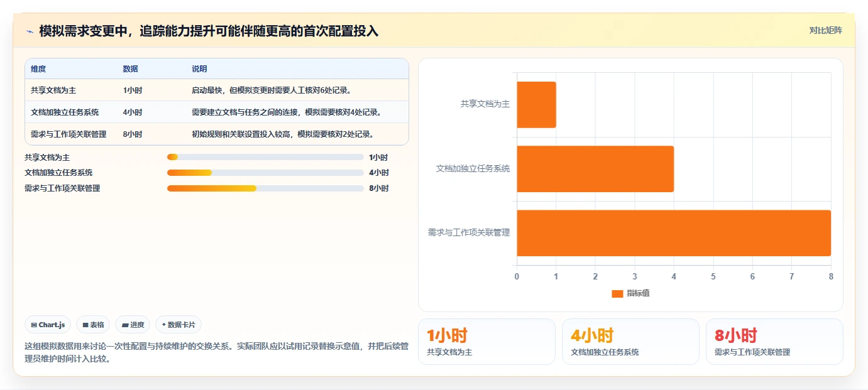Image resolution: width=868 pixels, height=390 pixels.
Task: Select the 维度 column header
Action: tap(38, 69)
